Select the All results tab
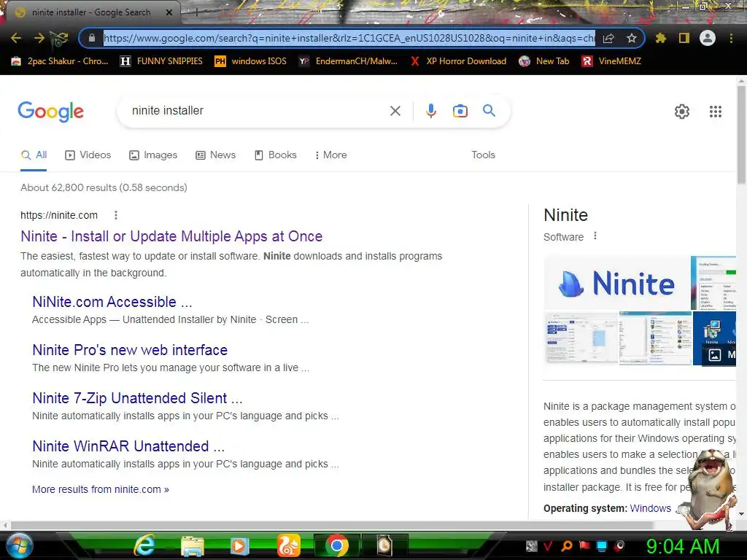 pos(34,155)
